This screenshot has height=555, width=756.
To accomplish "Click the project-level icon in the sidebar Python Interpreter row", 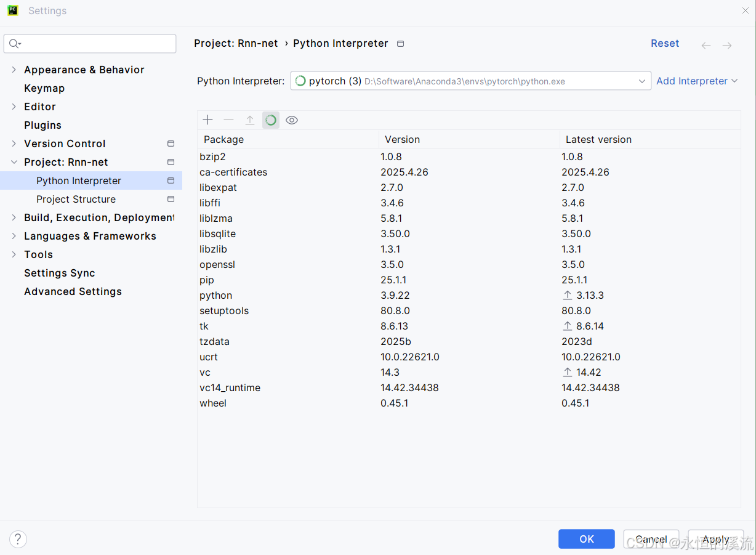I will (x=171, y=180).
